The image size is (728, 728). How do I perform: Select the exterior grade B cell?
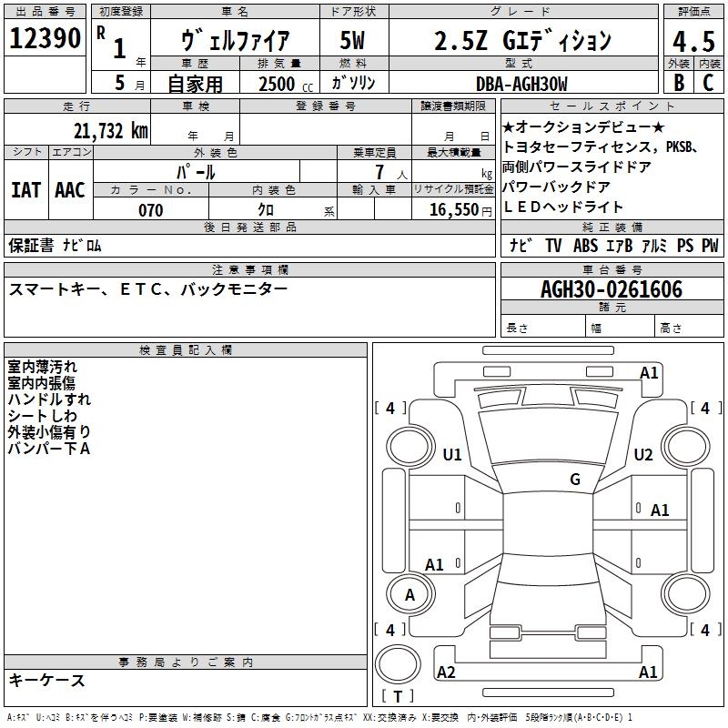(x=678, y=82)
